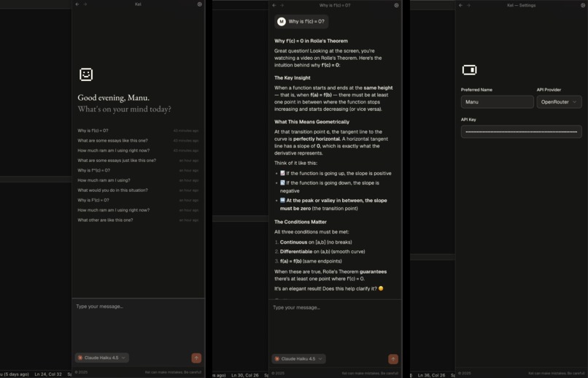The image size is (588, 378).
Task: Click list item "Differentiable on (a,b) (smooth curve)"
Action: coord(322,252)
